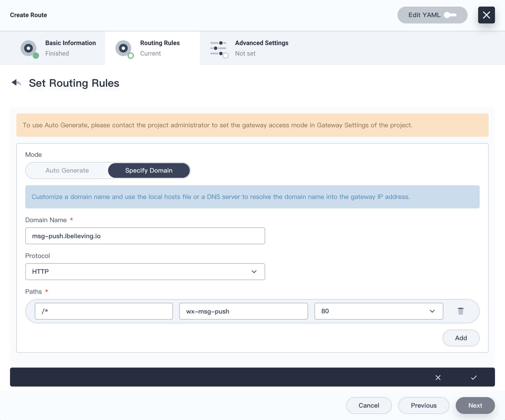This screenshot has height=420, width=505.
Task: Discard rule with the dark bar X icon
Action: 438,377
